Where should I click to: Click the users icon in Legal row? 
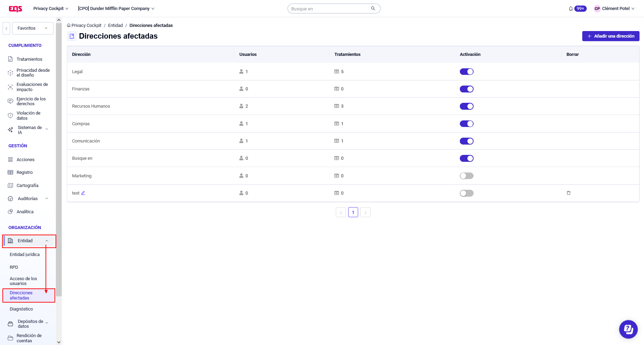tap(241, 72)
